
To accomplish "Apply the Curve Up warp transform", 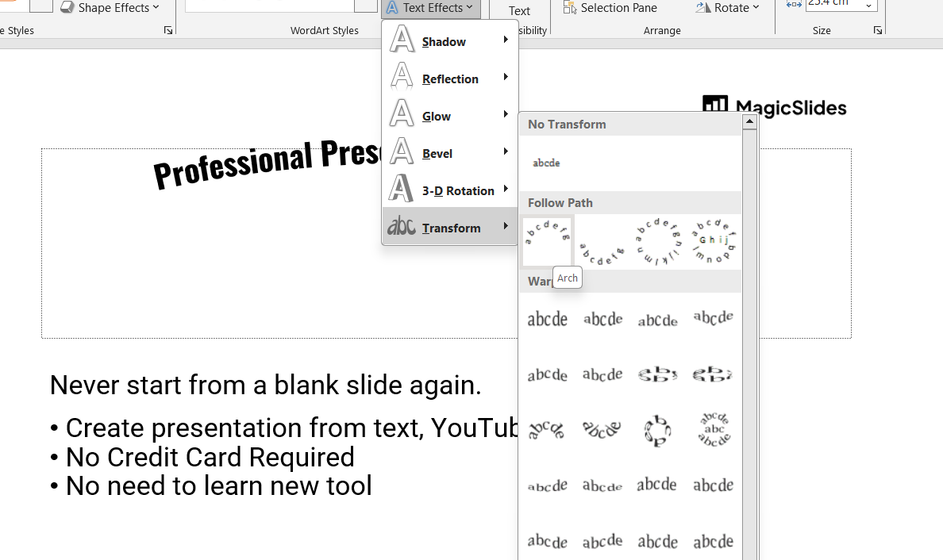I will [x=547, y=485].
